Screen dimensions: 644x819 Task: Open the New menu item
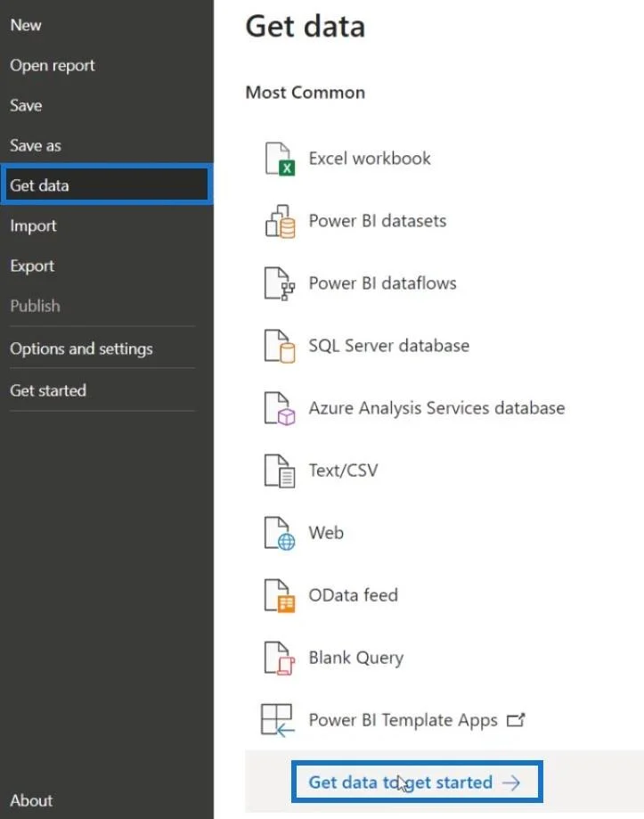pos(26,25)
